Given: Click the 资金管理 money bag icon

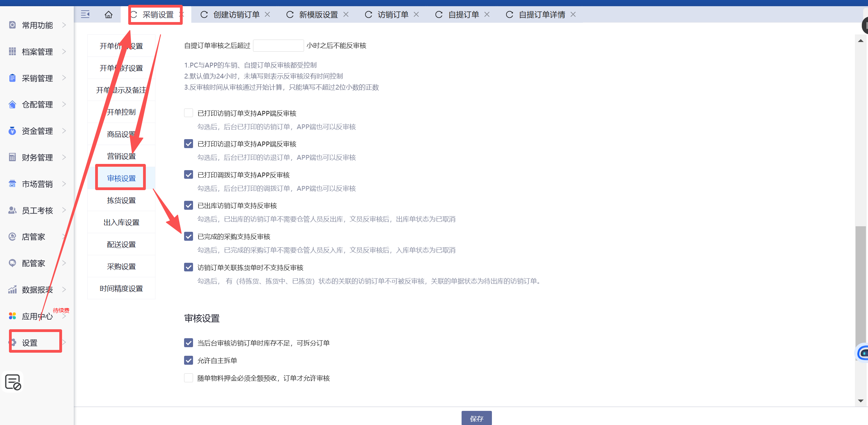Looking at the screenshot, I should [12, 131].
